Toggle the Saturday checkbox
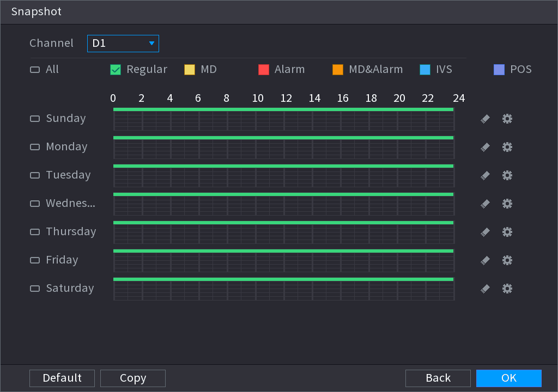This screenshot has width=558, height=392. tap(35, 289)
